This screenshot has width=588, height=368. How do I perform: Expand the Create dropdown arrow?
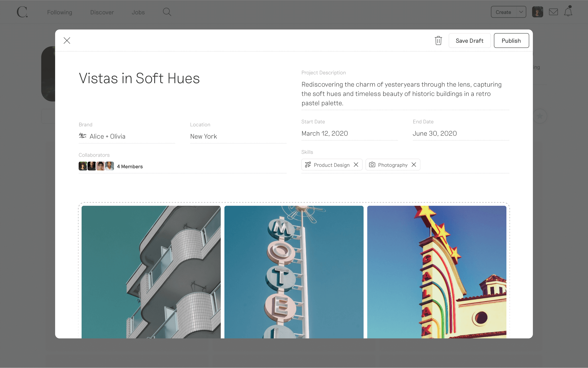click(521, 12)
